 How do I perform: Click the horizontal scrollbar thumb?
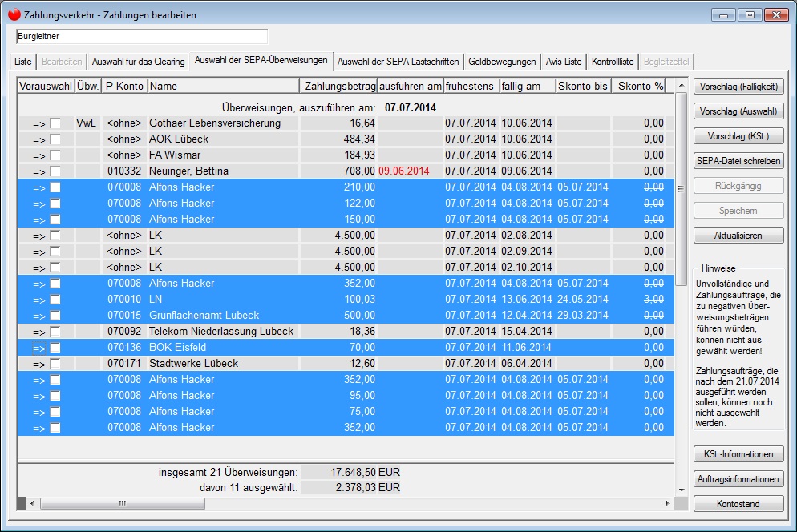pos(123,503)
